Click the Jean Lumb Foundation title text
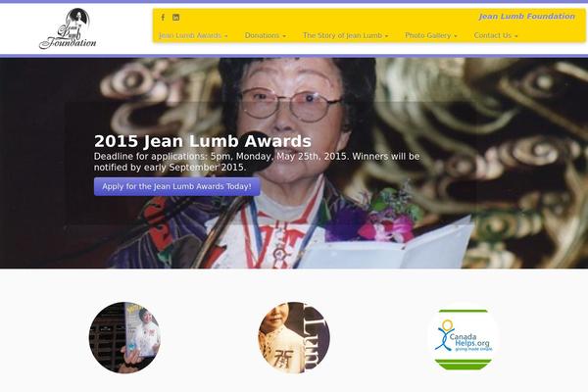 [x=526, y=17]
